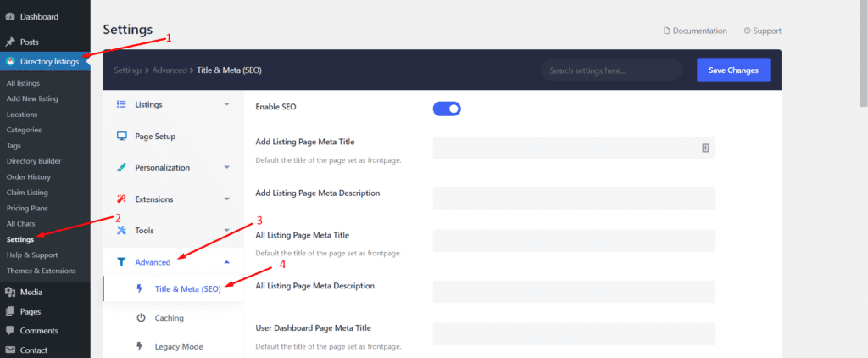
Task: Open Directory Builder in the admin menu
Action: pyautogui.click(x=33, y=160)
